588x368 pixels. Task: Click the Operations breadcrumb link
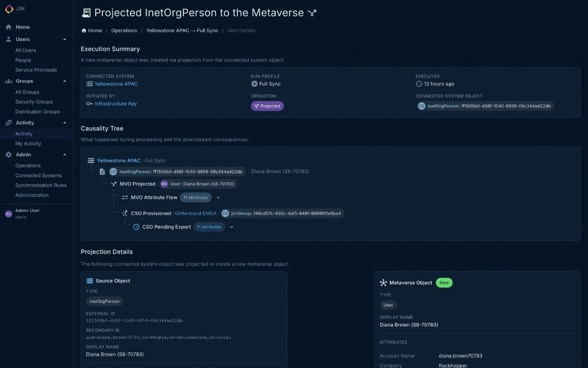[124, 31]
